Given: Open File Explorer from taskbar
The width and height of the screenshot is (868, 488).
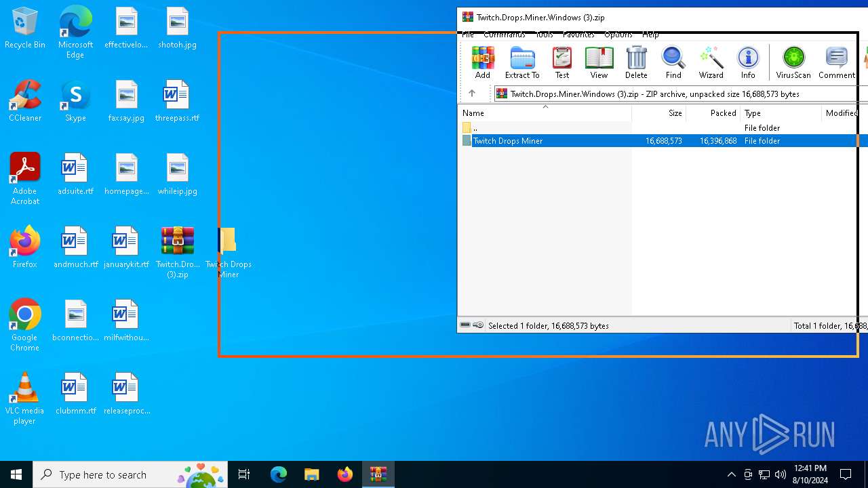Looking at the screenshot, I should click(311, 474).
